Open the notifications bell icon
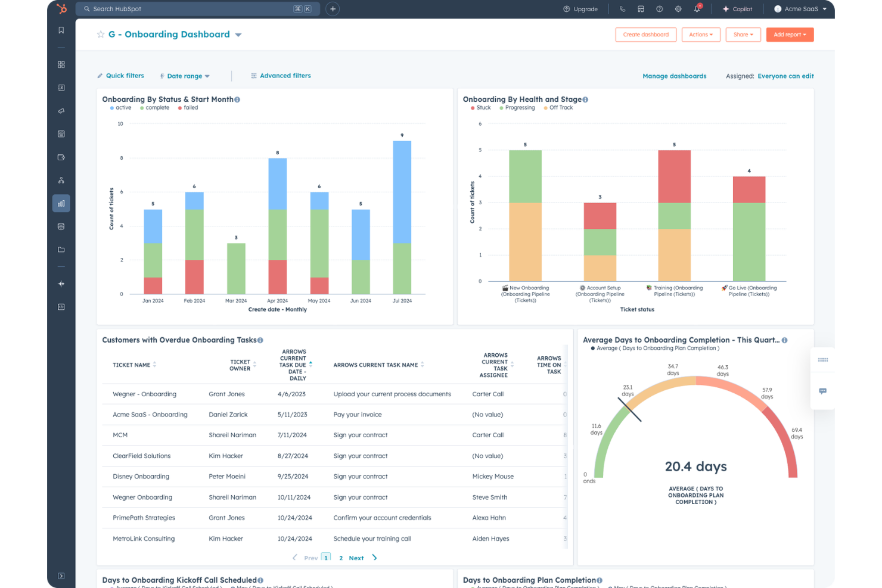Viewport: 882px width, 588px height. click(697, 9)
